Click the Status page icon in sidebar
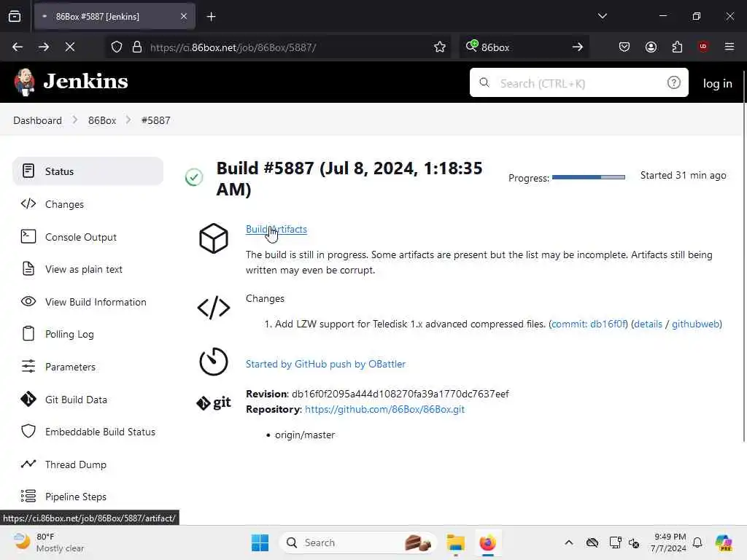 [x=28, y=171]
